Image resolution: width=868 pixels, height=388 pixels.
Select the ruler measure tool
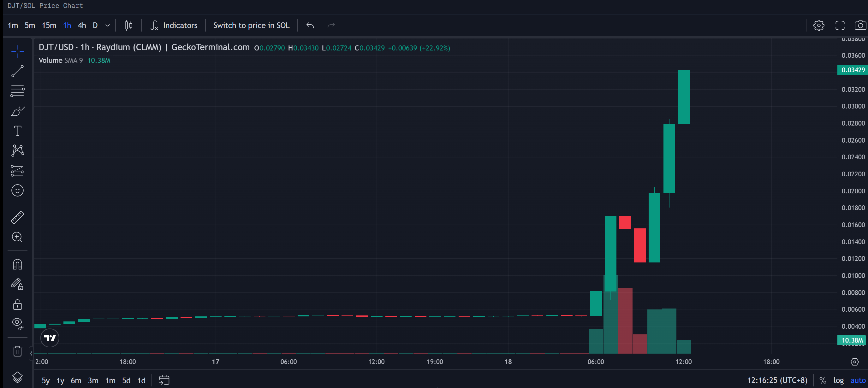point(18,218)
